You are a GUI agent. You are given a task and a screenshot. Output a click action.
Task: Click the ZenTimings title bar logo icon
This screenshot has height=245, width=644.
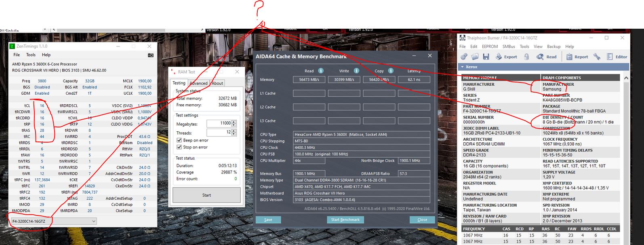click(x=12, y=46)
